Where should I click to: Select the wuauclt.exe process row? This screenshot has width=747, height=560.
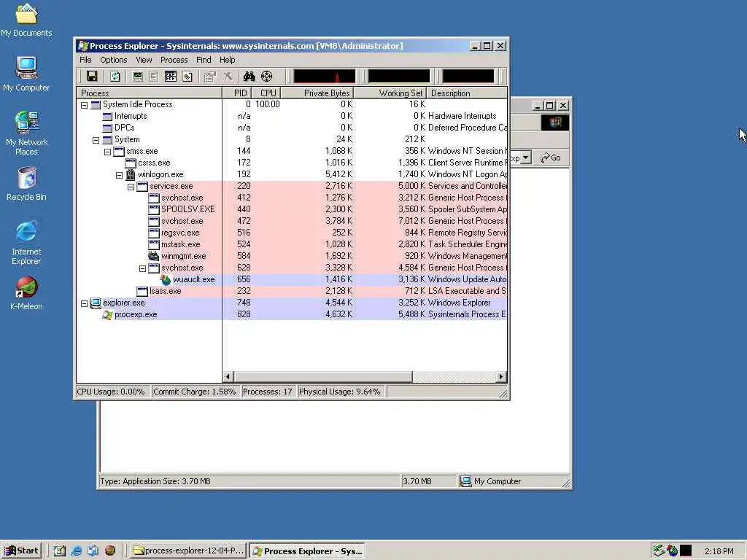coord(292,279)
